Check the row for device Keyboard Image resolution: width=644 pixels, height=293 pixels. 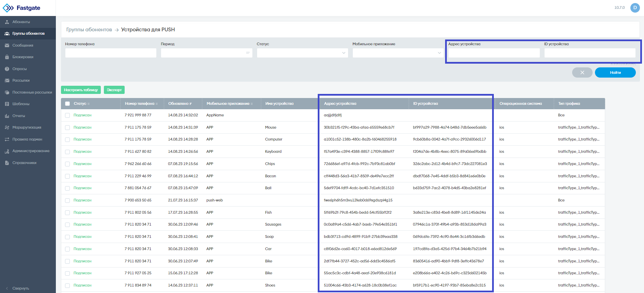pos(67,152)
